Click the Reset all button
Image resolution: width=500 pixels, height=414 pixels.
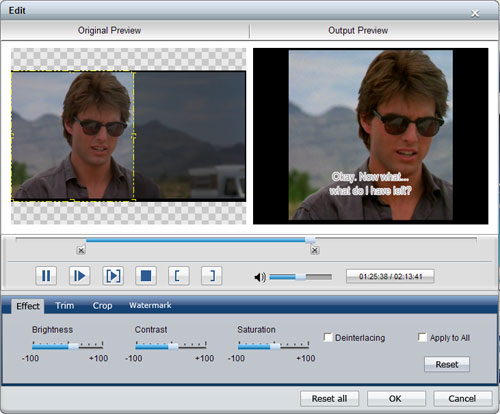[x=329, y=399]
